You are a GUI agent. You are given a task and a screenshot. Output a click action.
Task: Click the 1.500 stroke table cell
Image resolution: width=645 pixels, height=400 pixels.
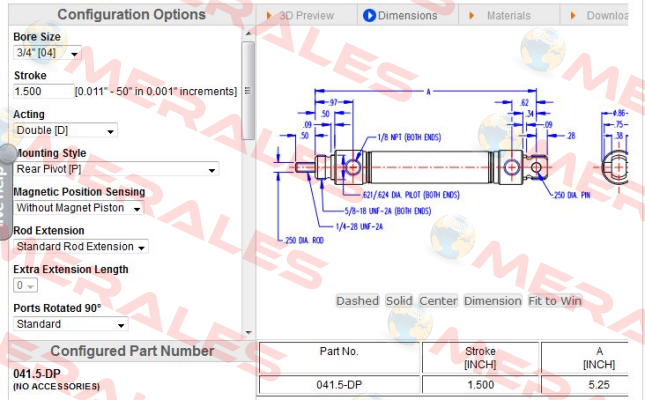[480, 385]
